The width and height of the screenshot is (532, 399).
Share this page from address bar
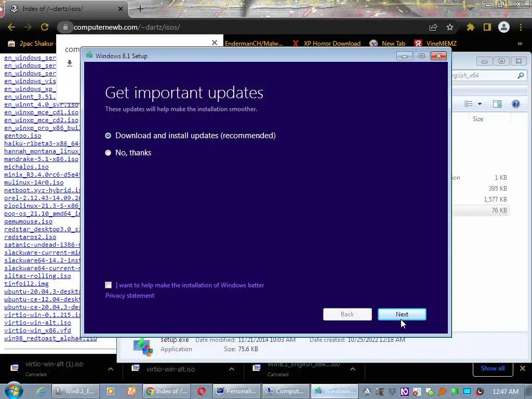(x=433, y=27)
